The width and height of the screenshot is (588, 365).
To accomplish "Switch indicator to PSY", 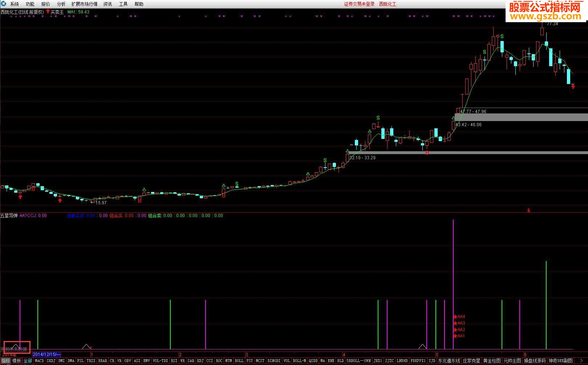I will pyautogui.click(x=250, y=361).
